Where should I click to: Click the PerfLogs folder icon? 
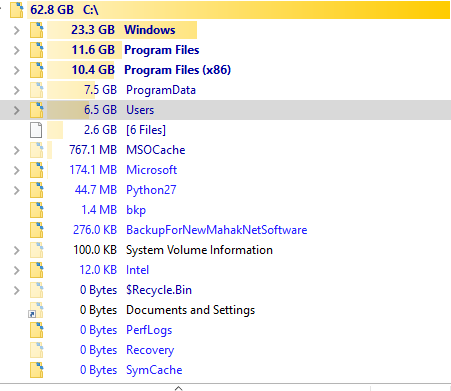pos(37,330)
